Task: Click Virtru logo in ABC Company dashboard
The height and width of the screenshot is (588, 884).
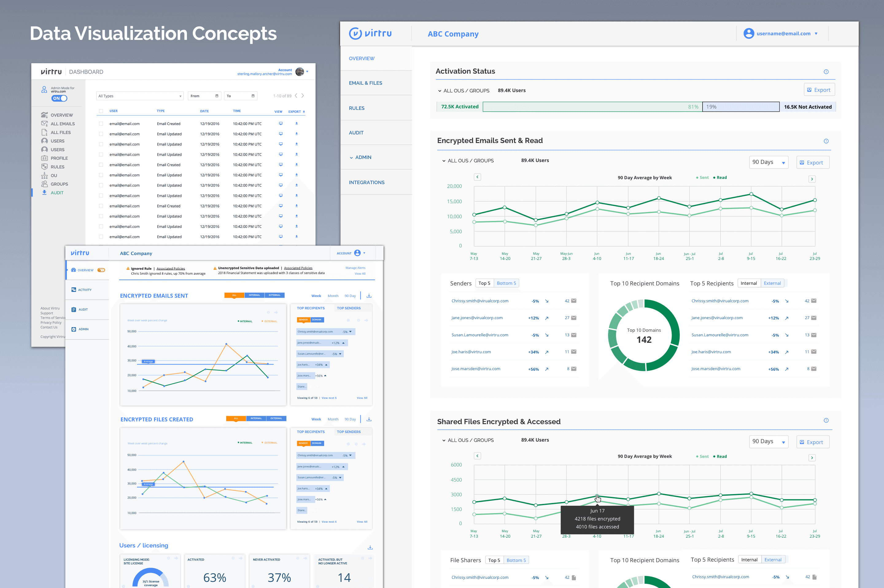Action: point(370,33)
